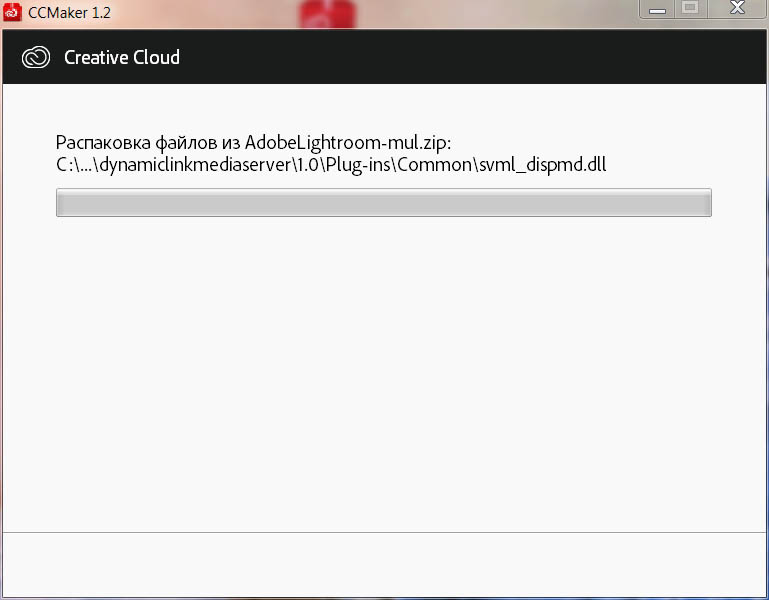Click the CCMaker icon in the title bar

pyautogui.click(x=13, y=12)
